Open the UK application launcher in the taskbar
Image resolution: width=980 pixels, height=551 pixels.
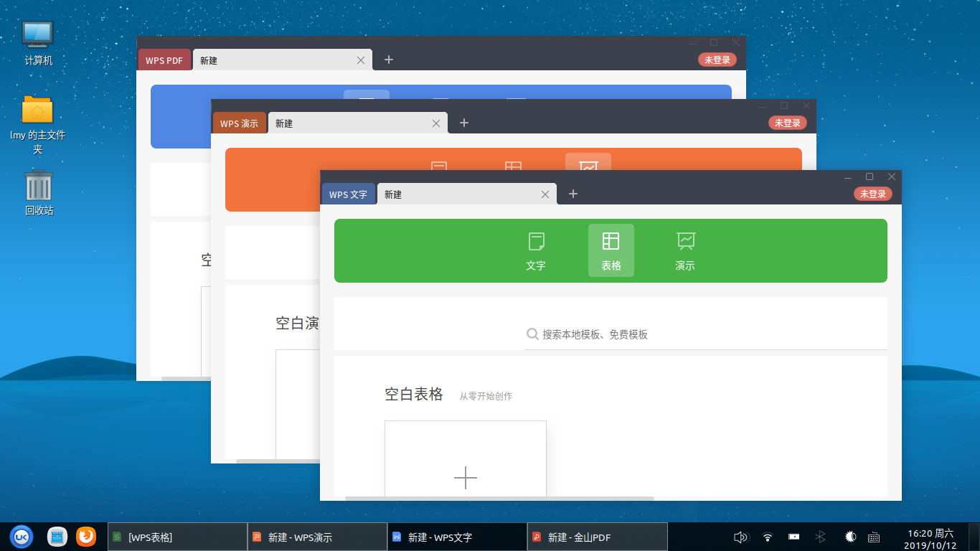coord(22,536)
